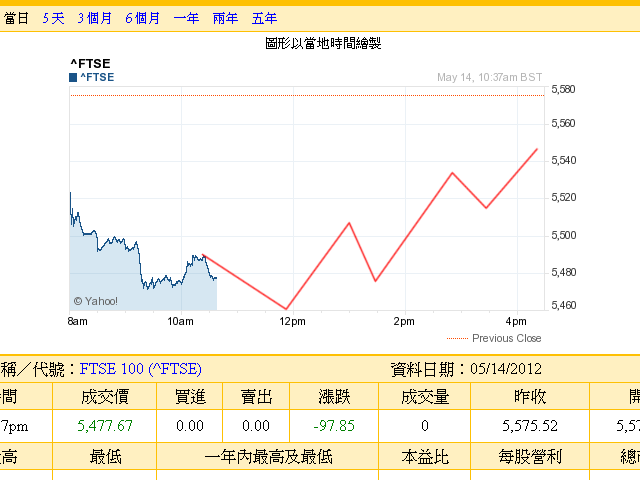Click the 12pm axis label
The image size is (640, 480).
292,322
